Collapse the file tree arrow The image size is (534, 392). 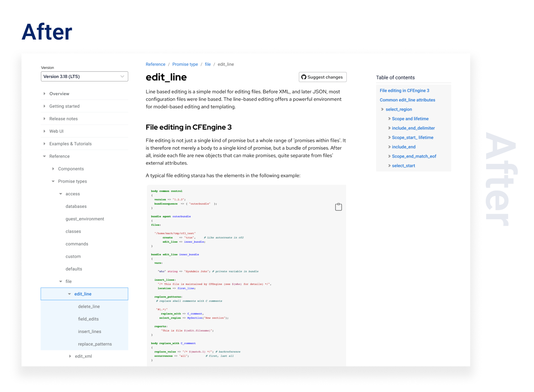click(x=61, y=281)
